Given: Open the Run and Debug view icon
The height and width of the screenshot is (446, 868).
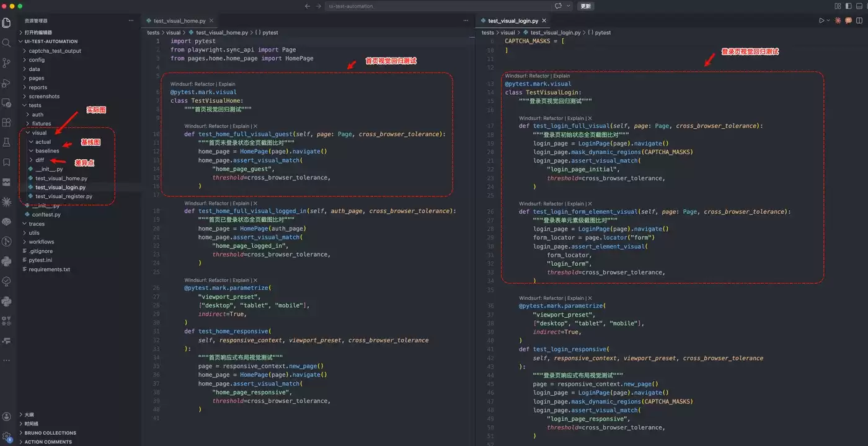Looking at the screenshot, I should point(7,82).
